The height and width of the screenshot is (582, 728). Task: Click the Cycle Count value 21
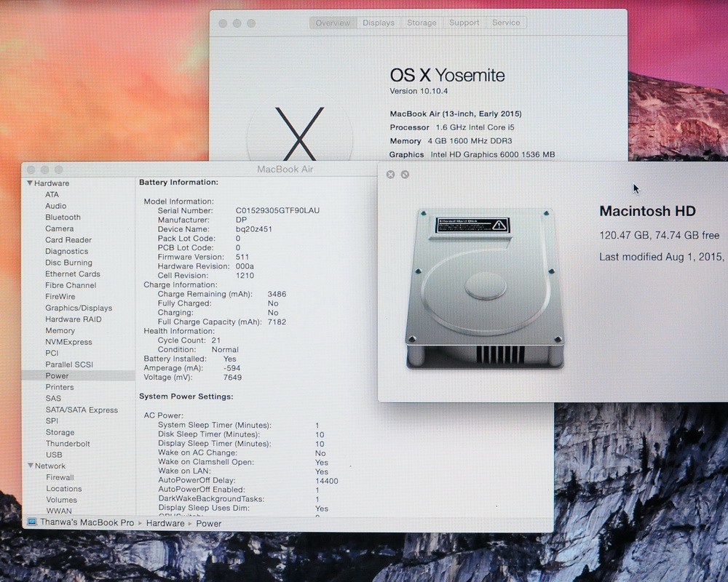pos(216,340)
